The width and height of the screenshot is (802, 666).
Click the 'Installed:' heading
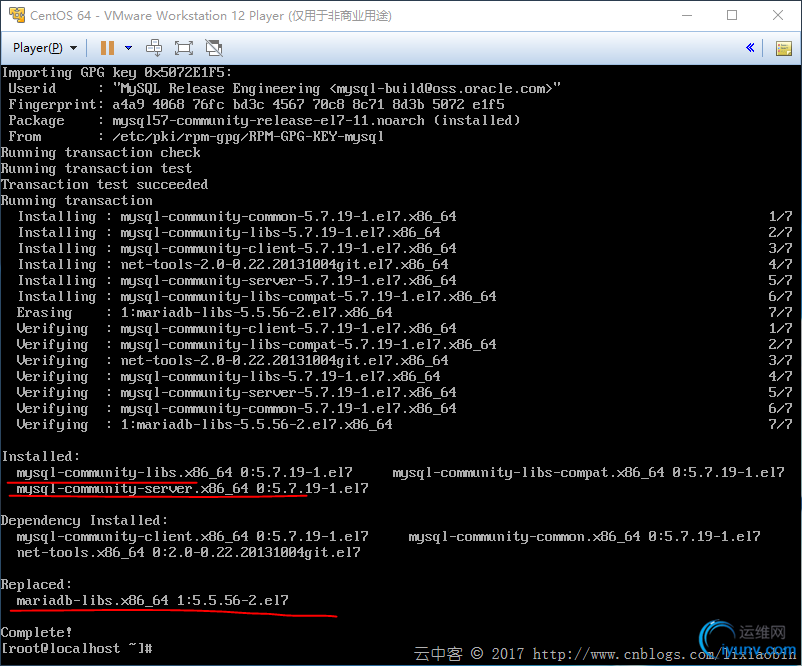pos(41,456)
